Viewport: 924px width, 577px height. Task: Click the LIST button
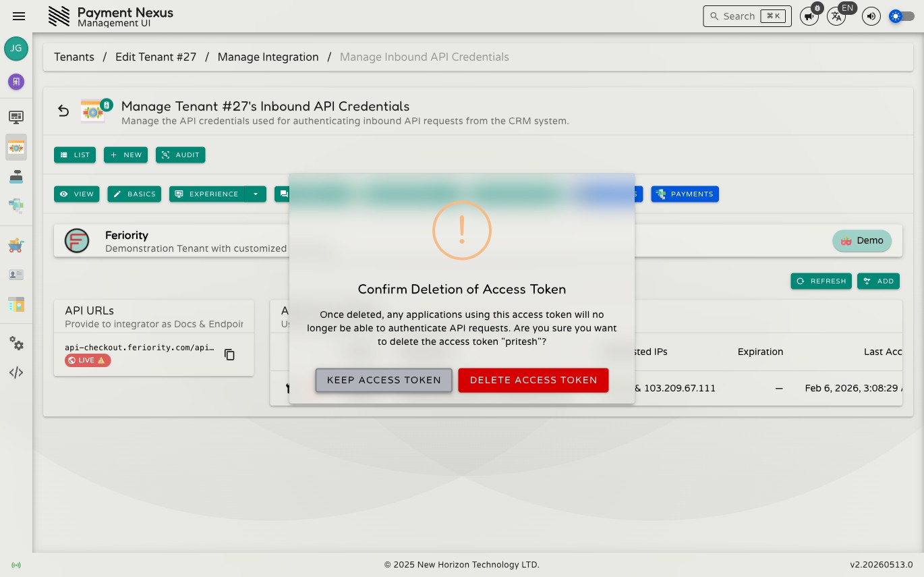click(75, 155)
